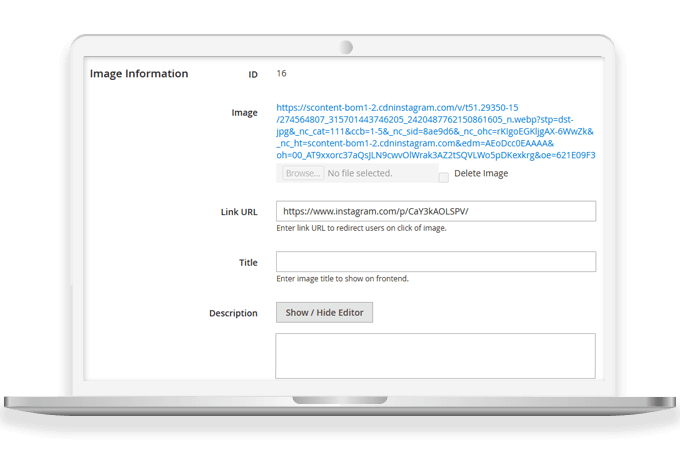Screen dimensions: 680x450
Task: Select the Image field label
Action: click(x=244, y=113)
